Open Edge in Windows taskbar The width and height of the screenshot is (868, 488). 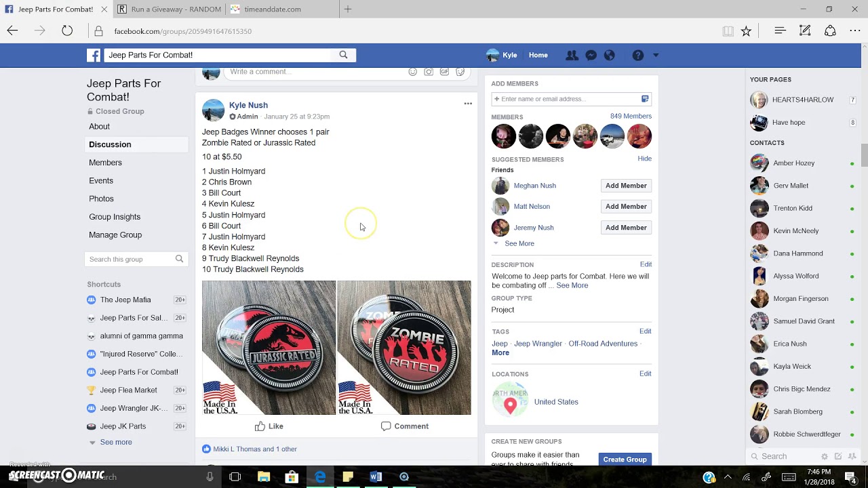320,476
